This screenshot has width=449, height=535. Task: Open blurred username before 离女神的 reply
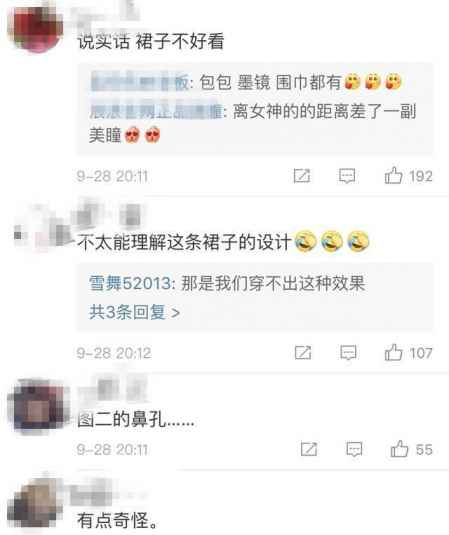[x=157, y=111]
